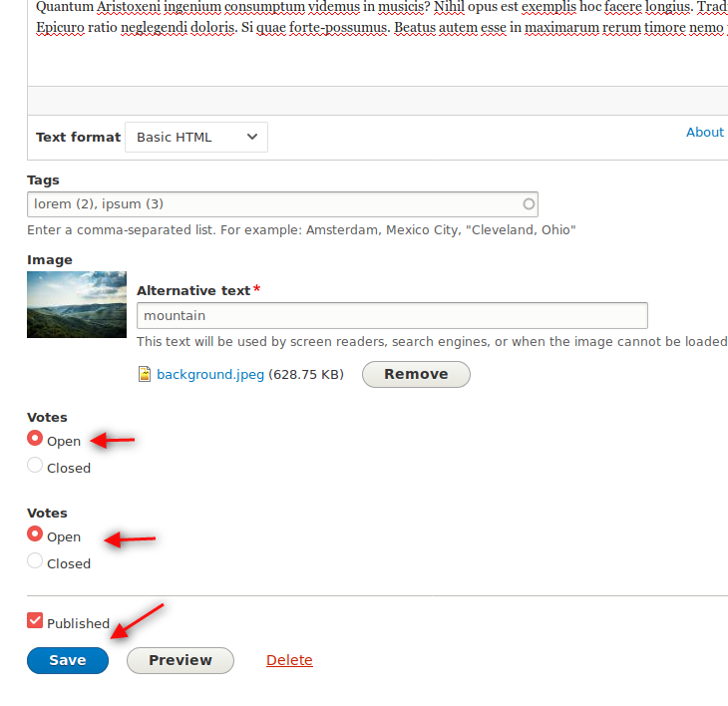
Task: Select Closed in the first Votes group
Action: [x=35, y=465]
